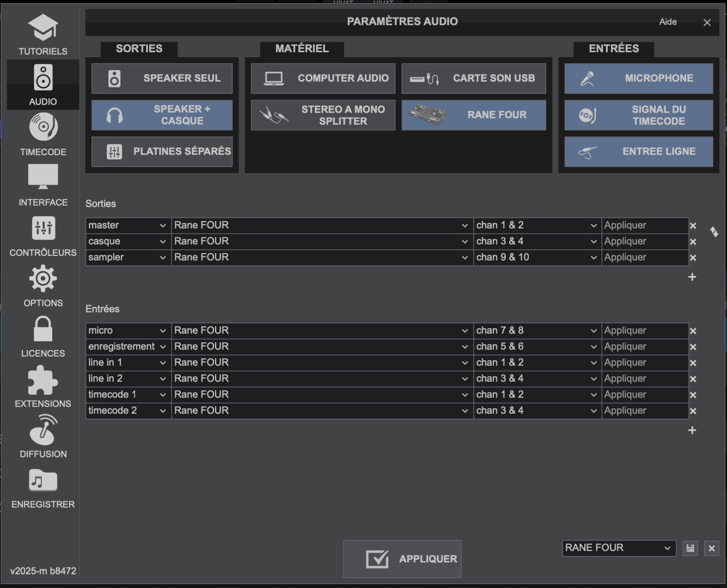Viewport: 727px width, 588px height.
Task: Open device dropdown for casque row
Action: tap(322, 241)
